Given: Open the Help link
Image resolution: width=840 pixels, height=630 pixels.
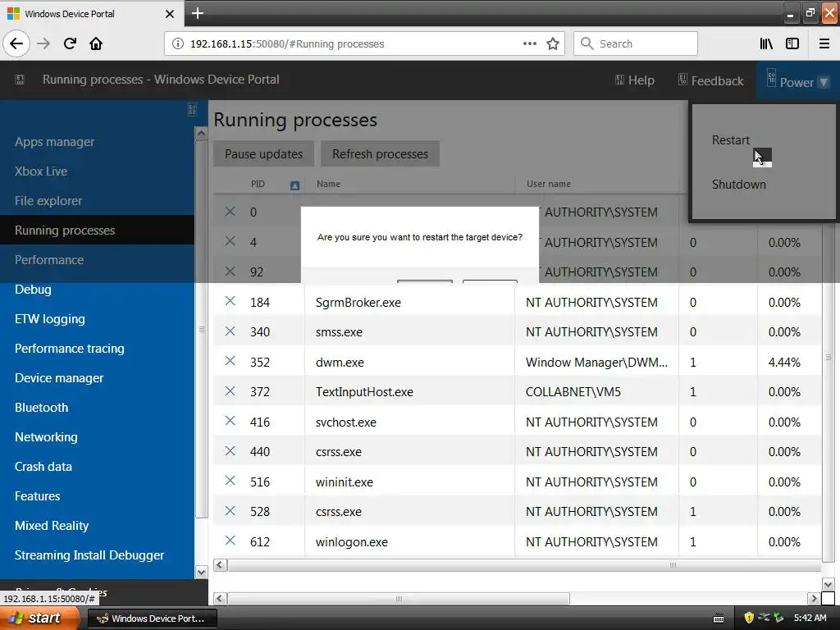Looking at the screenshot, I should coord(635,80).
